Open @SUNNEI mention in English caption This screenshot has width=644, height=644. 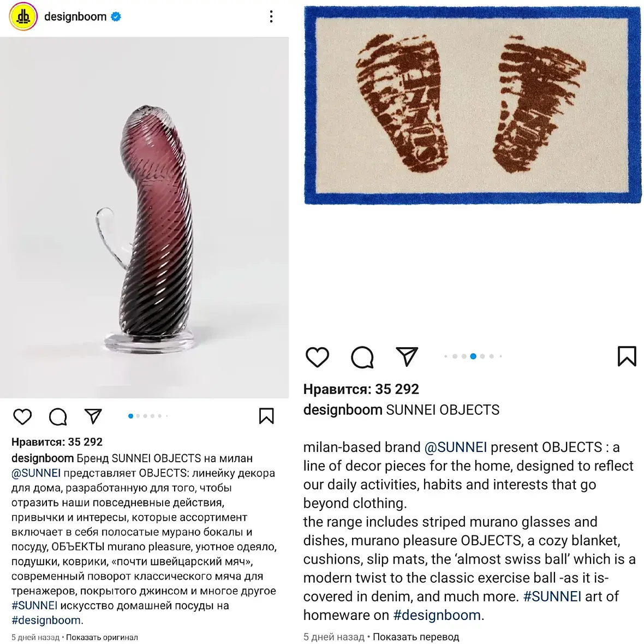click(456, 447)
